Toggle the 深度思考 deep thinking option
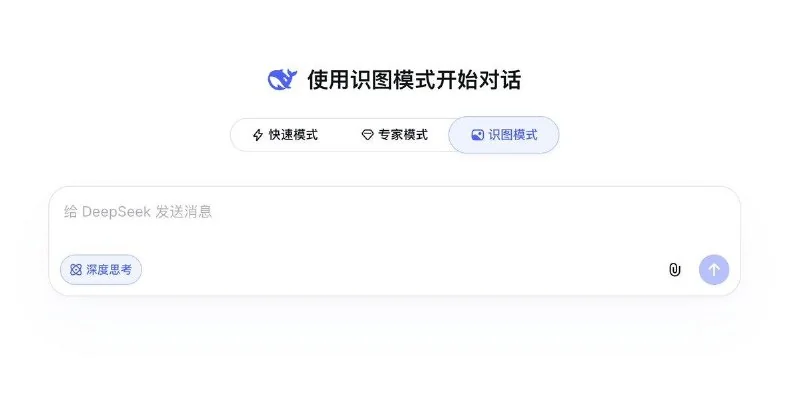 point(101,270)
